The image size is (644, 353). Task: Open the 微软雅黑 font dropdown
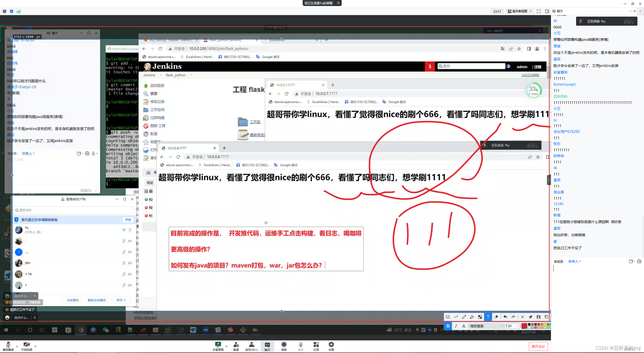(x=486, y=326)
